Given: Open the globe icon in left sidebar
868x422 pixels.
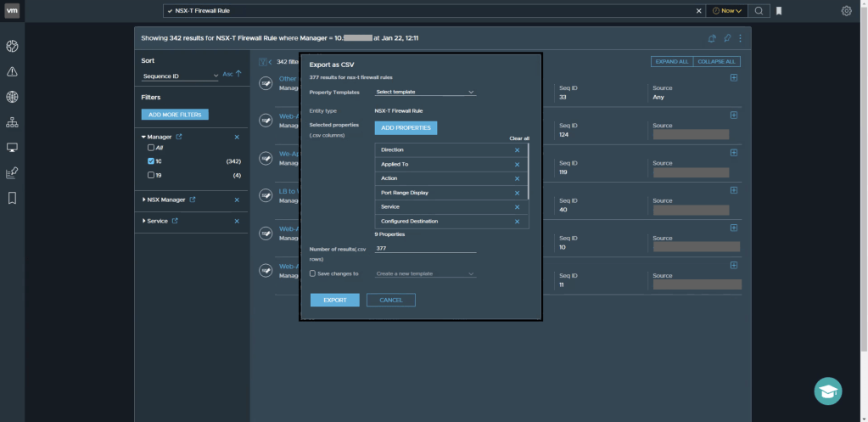Looking at the screenshot, I should tap(12, 97).
